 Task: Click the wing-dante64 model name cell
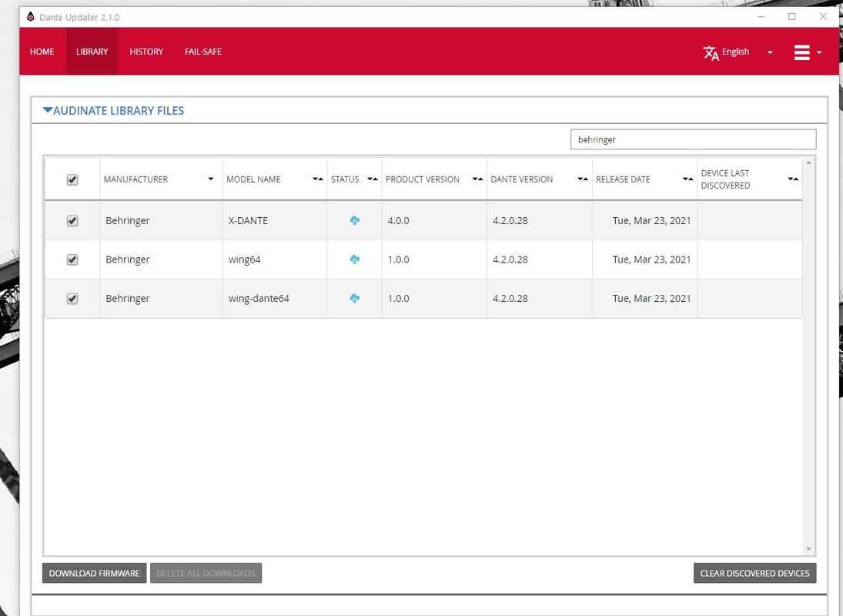[x=275, y=298]
